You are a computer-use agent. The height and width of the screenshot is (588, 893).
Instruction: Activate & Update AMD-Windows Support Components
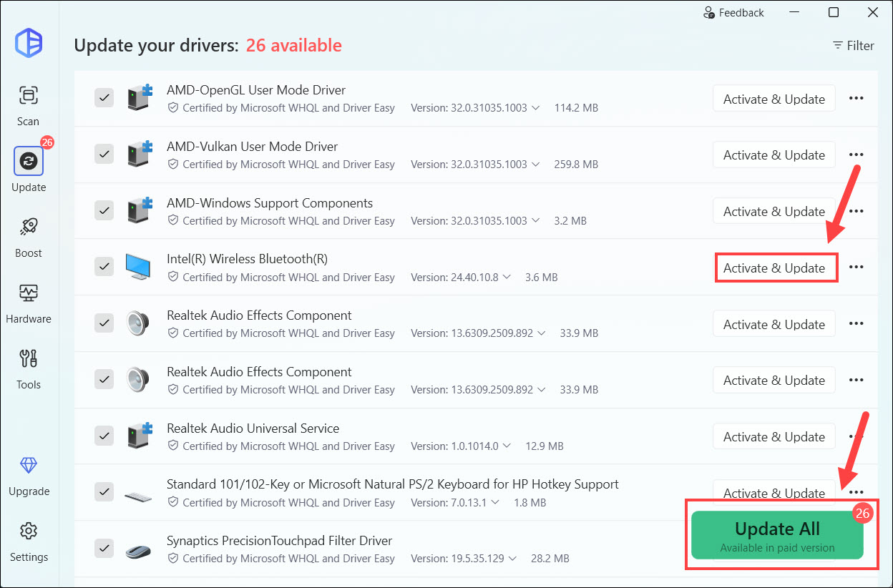[774, 211]
